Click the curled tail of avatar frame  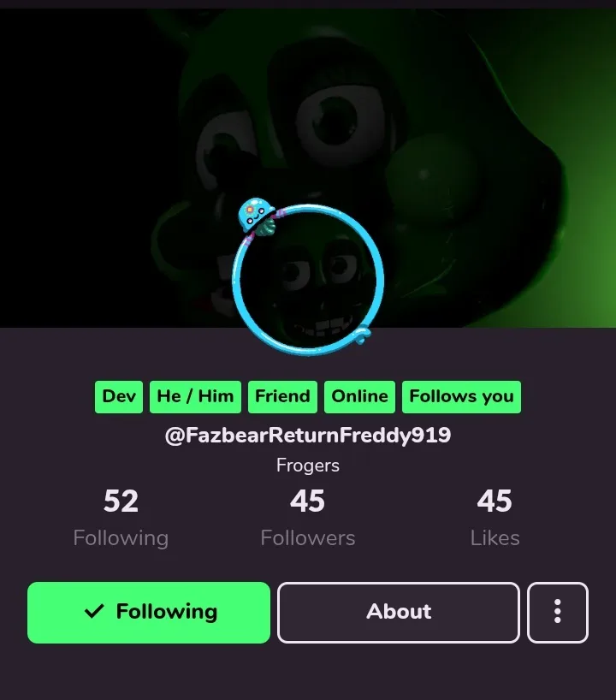[362, 335]
